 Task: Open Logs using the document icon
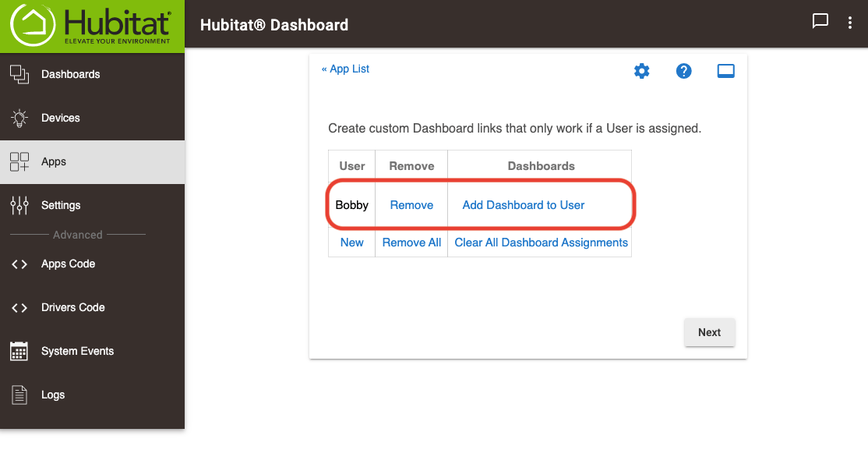[x=18, y=395]
